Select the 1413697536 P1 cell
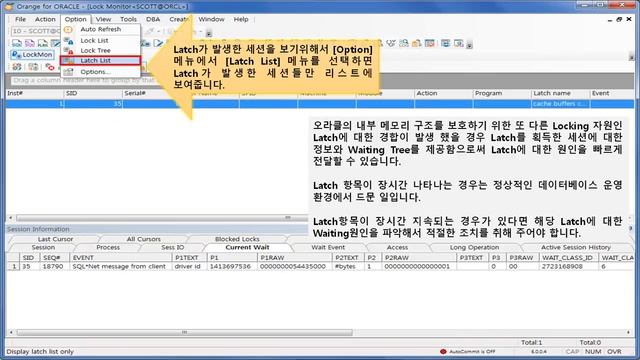The height and width of the screenshot is (360, 640). [x=232, y=267]
